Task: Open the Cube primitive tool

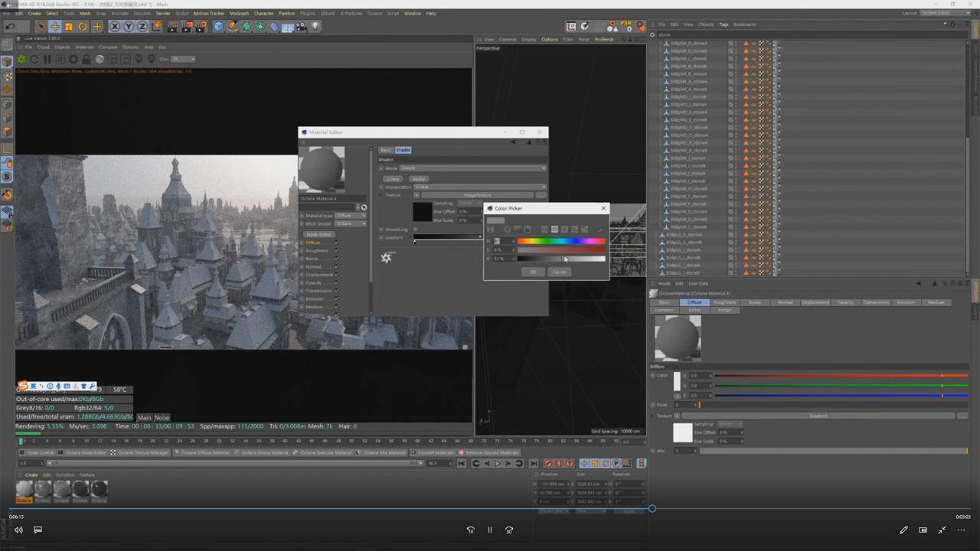Action: [219, 27]
